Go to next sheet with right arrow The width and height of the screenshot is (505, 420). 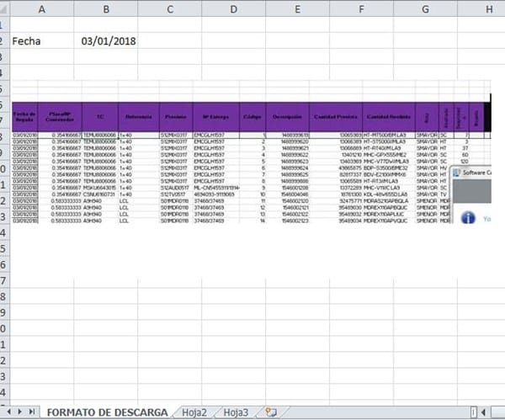20,412
